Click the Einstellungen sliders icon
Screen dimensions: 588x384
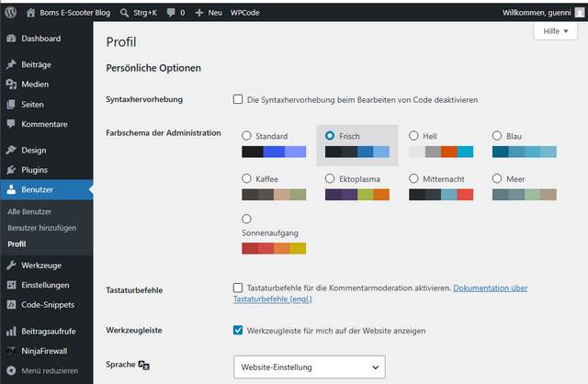pyautogui.click(x=11, y=285)
